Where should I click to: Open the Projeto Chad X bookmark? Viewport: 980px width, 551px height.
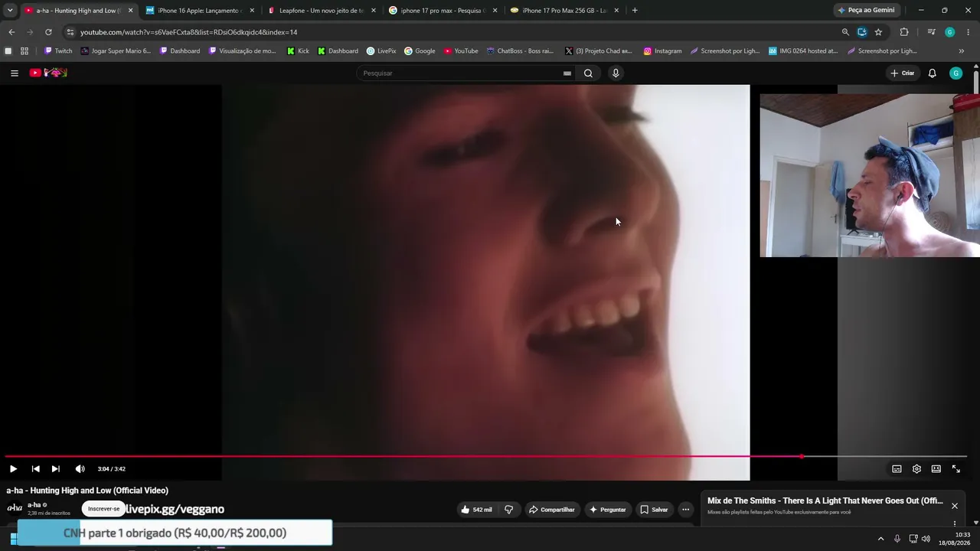tap(598, 51)
